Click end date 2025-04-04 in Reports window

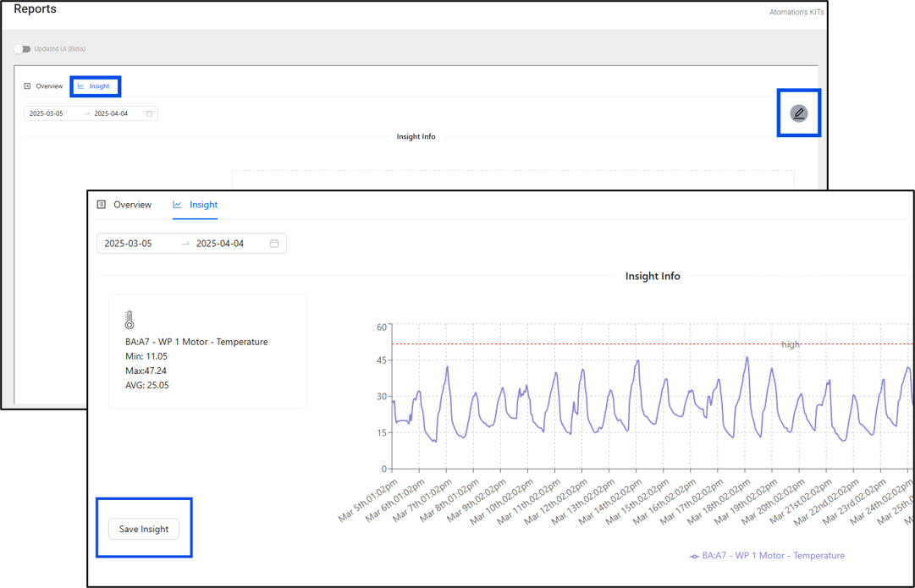[x=111, y=113]
